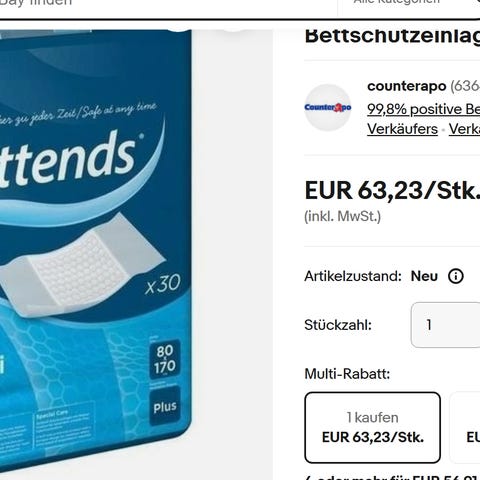Click the EUR 63,23/Stk. main price
Screen dimensions: 480x480
click(x=392, y=191)
